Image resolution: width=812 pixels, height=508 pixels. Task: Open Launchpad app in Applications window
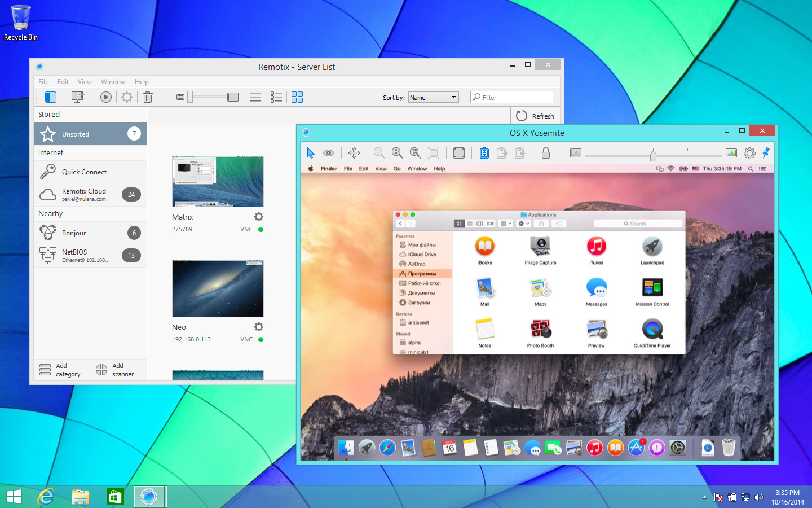pos(652,250)
